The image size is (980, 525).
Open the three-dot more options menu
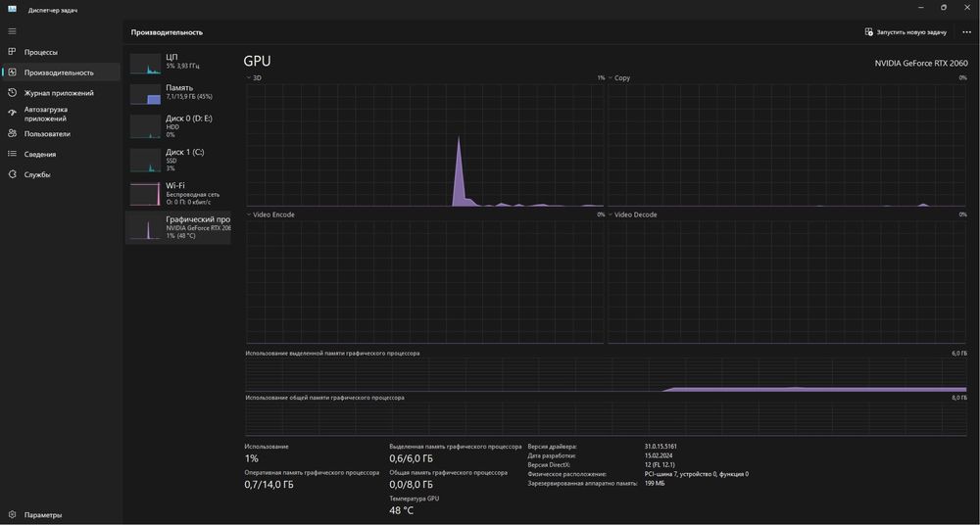967,32
